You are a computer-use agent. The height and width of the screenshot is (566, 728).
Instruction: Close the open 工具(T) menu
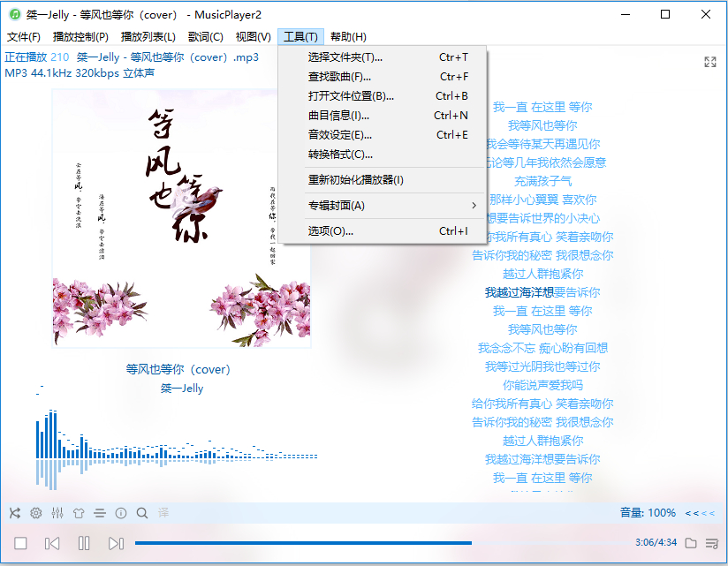[301, 37]
